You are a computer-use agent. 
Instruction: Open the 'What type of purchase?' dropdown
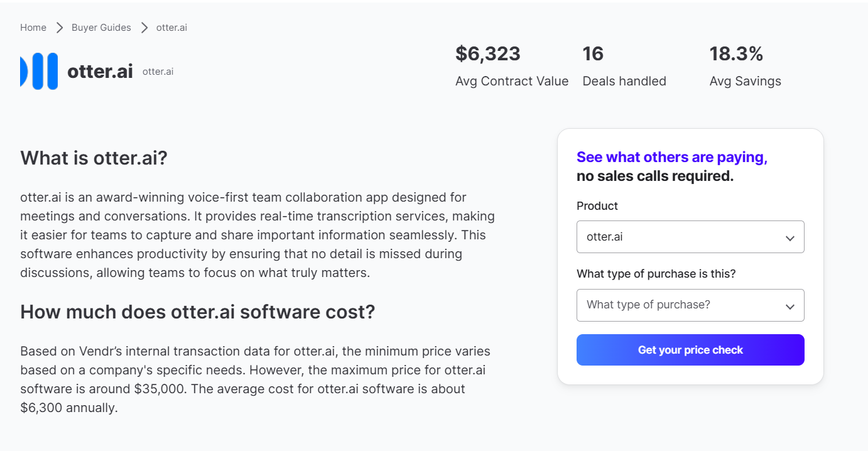click(x=690, y=305)
